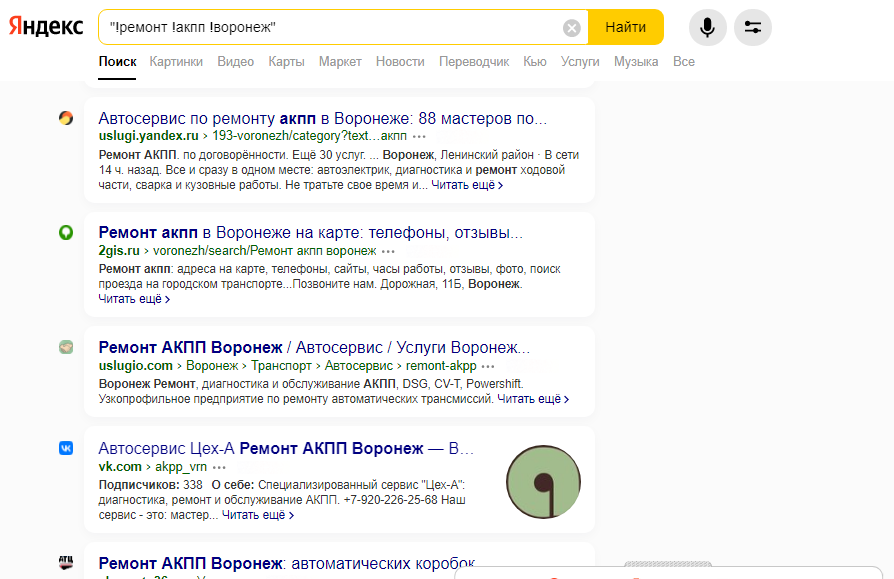Screen dimensions: 894x579
Task: Open search settings sliders icon
Action: tap(753, 27)
